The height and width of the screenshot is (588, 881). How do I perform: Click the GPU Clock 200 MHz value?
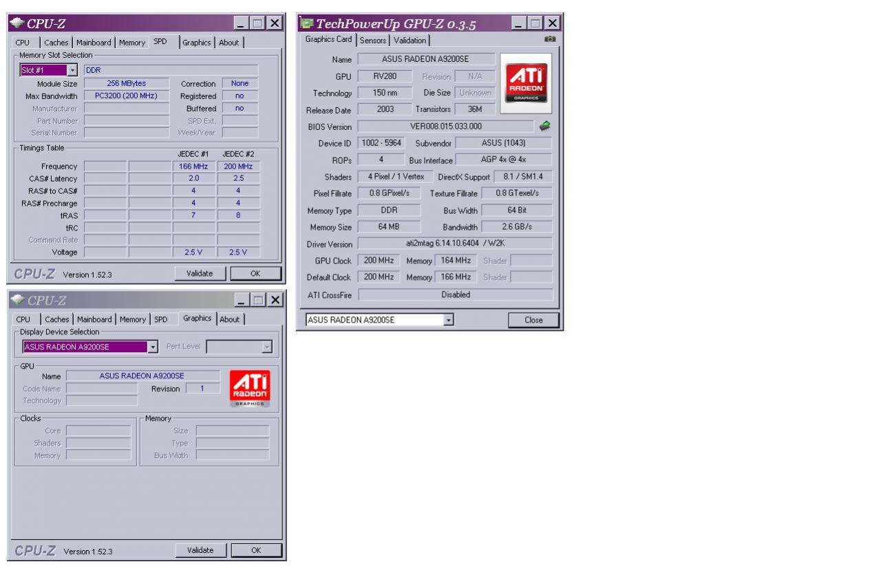click(379, 261)
